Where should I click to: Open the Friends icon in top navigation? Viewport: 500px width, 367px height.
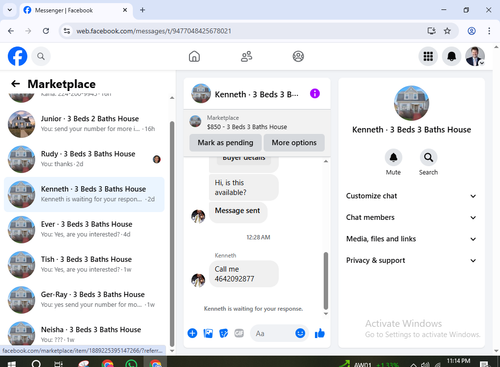click(x=247, y=56)
